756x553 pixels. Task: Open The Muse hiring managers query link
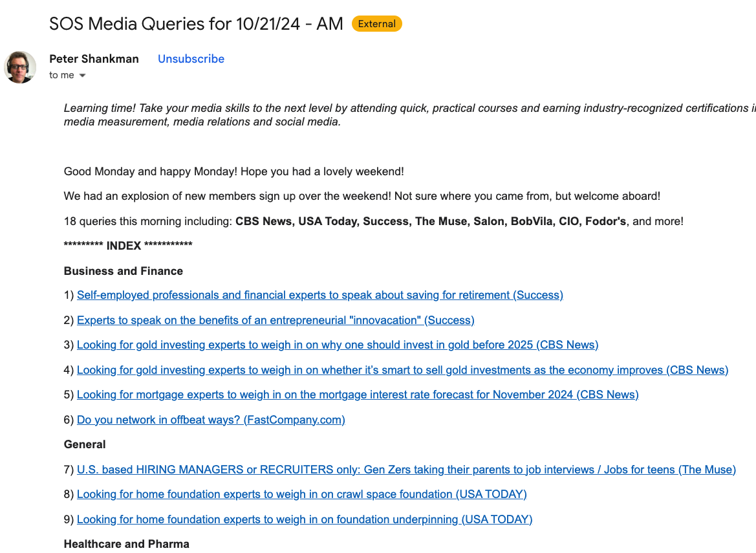(x=406, y=470)
